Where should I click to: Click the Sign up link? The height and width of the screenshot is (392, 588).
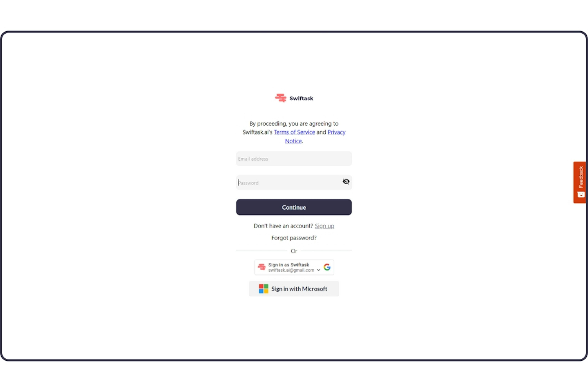tap(325, 226)
